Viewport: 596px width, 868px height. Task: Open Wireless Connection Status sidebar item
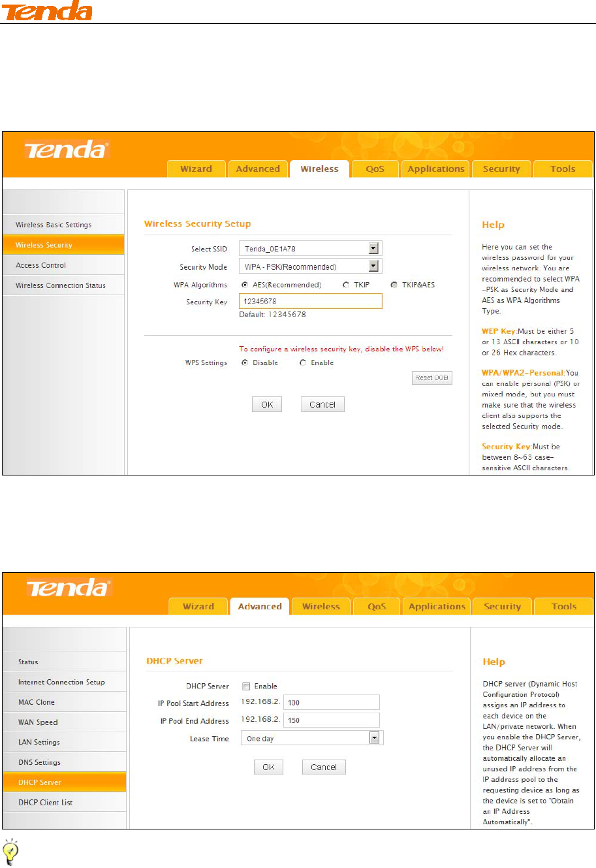click(x=63, y=285)
